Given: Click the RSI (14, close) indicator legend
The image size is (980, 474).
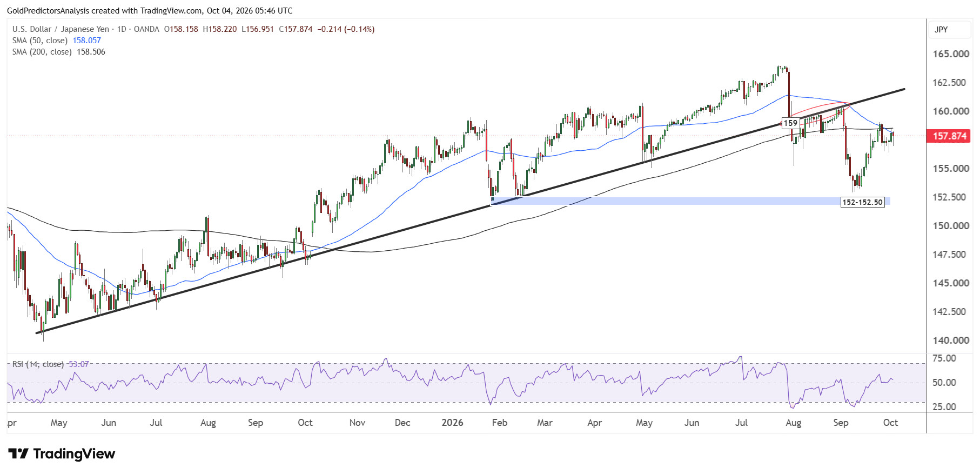Looking at the screenshot, I should [x=38, y=364].
